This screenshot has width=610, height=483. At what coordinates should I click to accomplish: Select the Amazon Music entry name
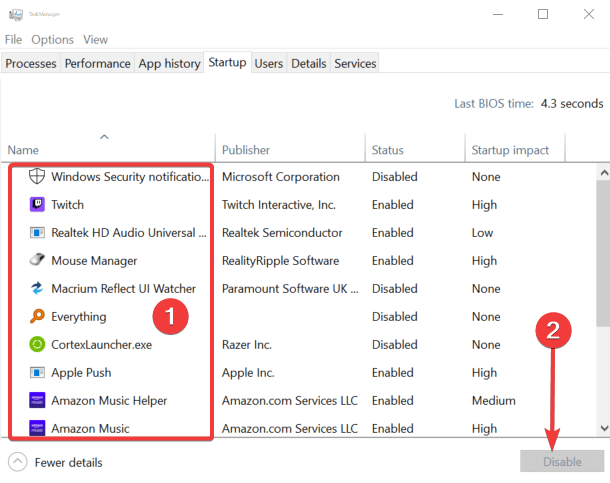90,429
